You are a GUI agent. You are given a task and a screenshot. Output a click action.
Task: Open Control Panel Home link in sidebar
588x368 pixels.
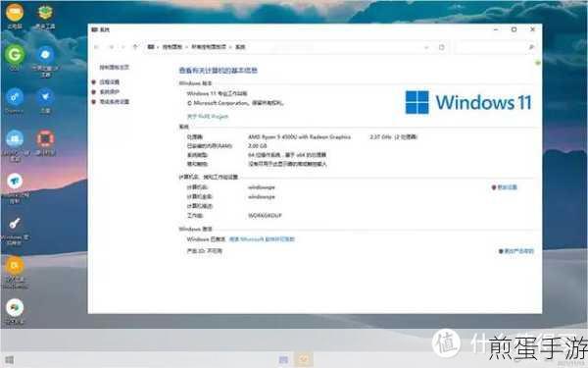coord(114,67)
